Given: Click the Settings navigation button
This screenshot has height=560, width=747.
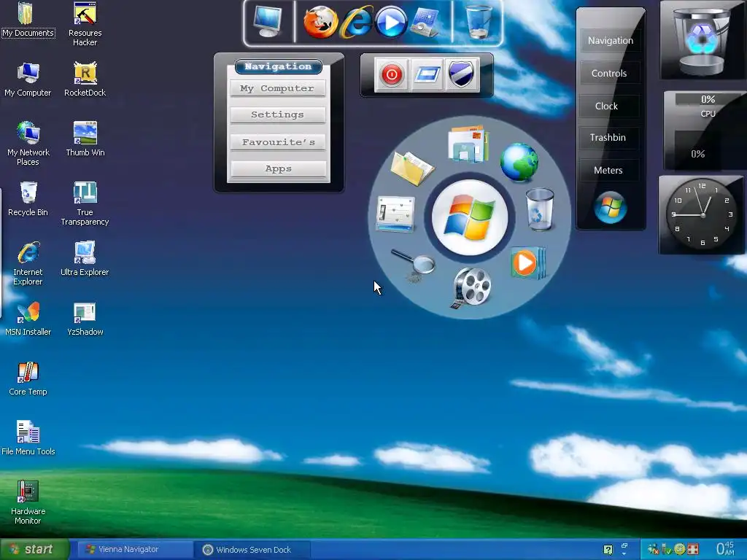Looking at the screenshot, I should (277, 114).
